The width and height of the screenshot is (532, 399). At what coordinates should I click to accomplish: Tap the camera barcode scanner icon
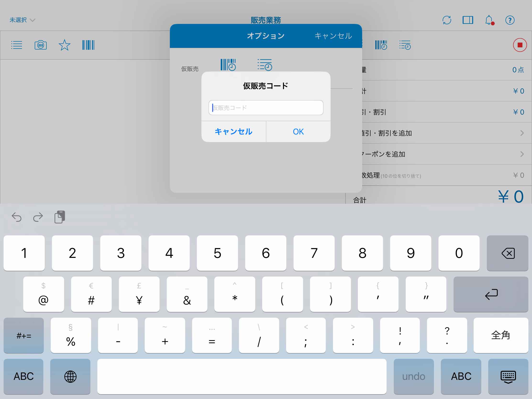[40, 45]
